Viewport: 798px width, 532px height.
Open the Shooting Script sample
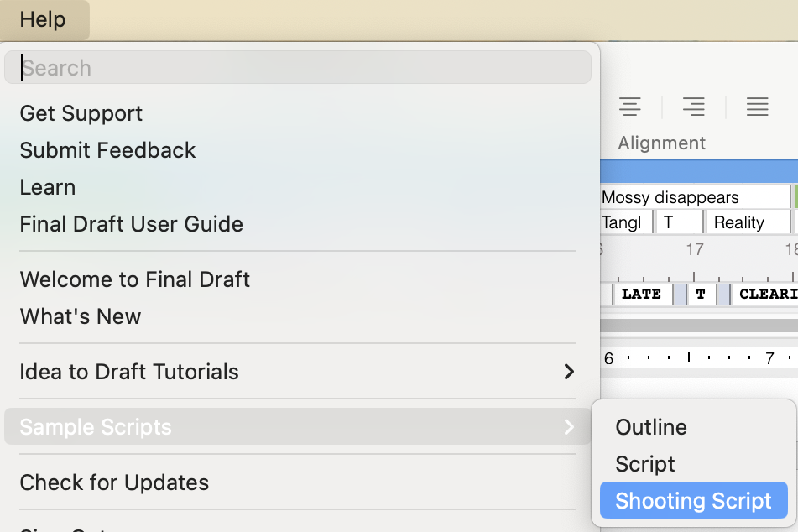point(693,500)
